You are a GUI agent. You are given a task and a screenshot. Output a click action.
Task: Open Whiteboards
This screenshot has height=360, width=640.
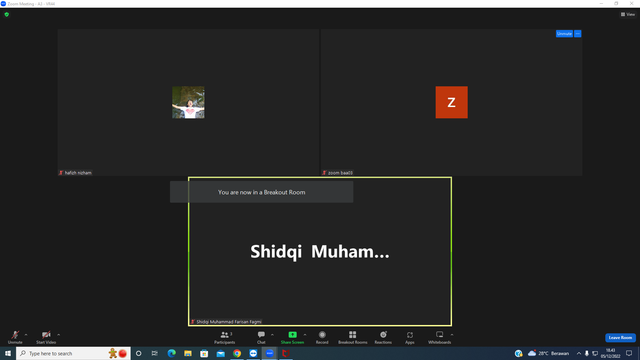[440, 337]
